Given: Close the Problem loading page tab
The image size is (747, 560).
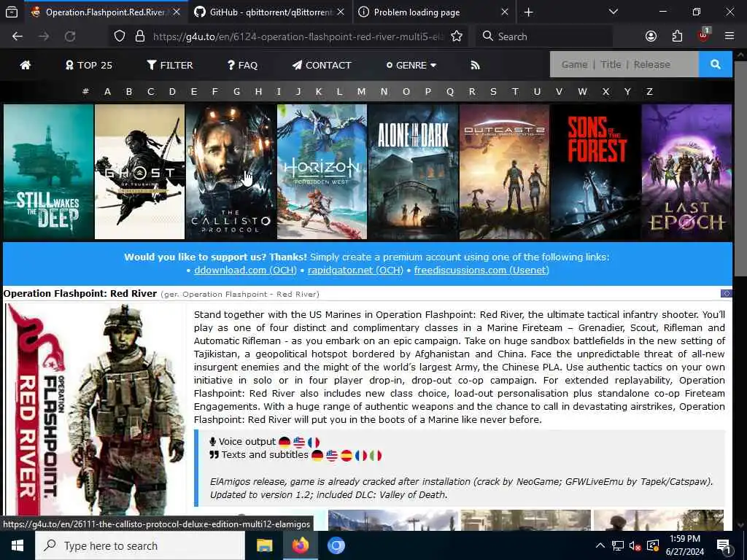Looking at the screenshot, I should pyautogui.click(x=505, y=12).
